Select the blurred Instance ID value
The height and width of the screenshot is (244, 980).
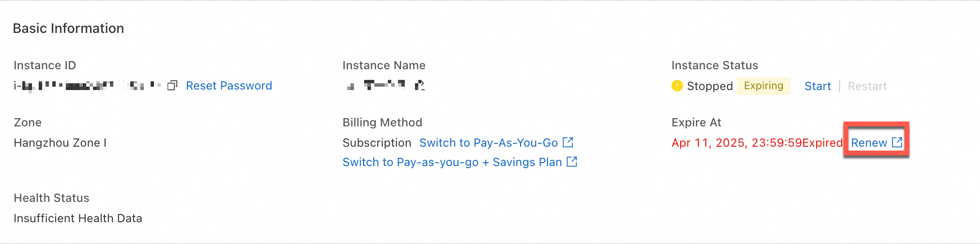pyautogui.click(x=88, y=86)
